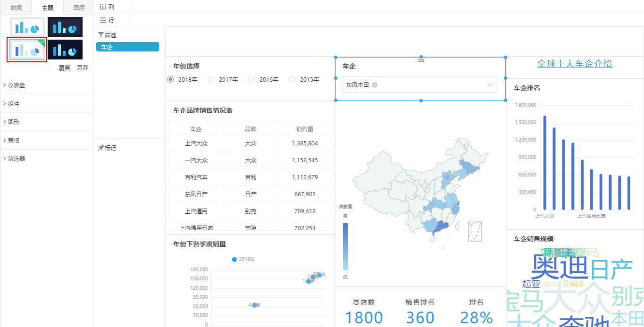Screen dimensions: 644x327
Task: Select the light gray theme thumbnail
Action: [x=28, y=27]
